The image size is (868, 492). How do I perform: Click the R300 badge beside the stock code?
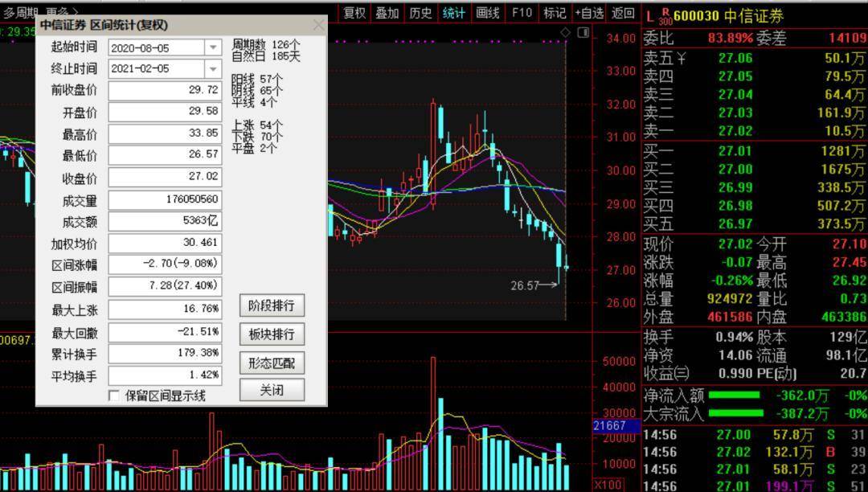click(x=665, y=16)
